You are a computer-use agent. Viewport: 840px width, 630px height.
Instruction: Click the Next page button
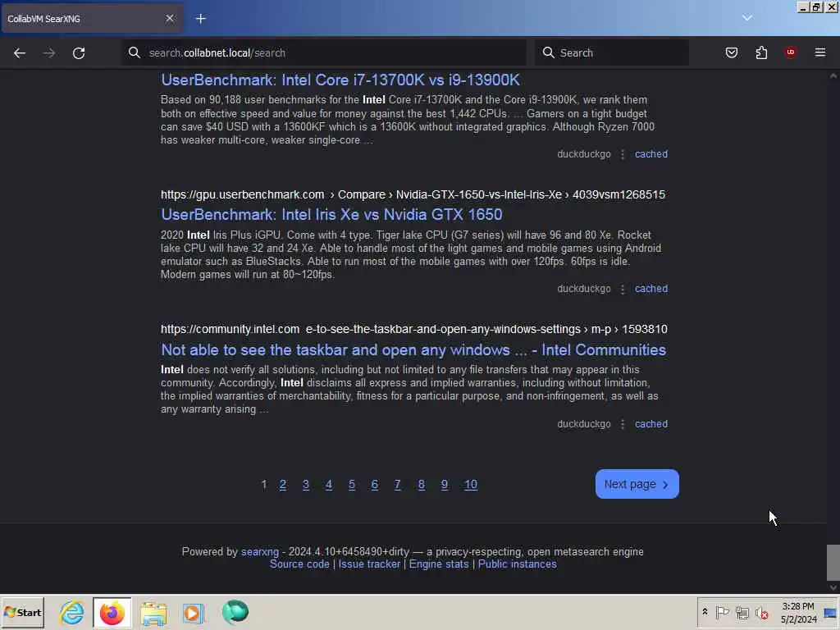tap(637, 484)
